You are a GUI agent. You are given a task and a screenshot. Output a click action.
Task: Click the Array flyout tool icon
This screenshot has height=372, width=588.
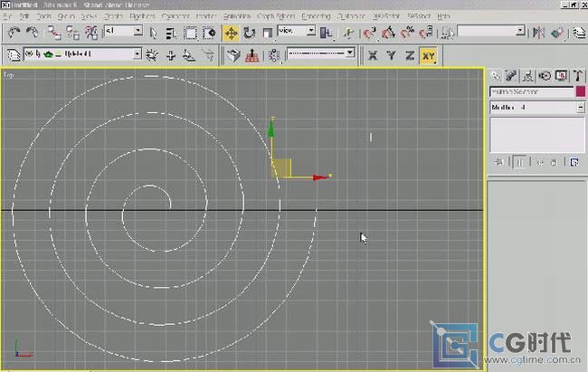pyautogui.click(x=274, y=55)
